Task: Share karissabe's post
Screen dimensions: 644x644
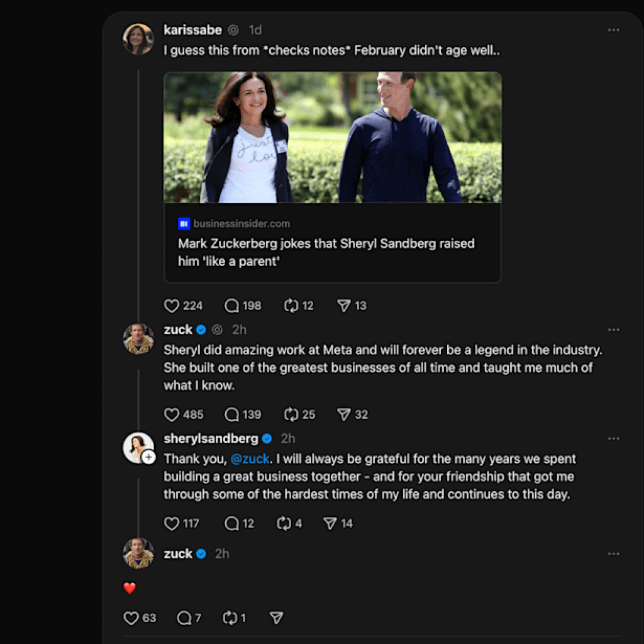Action: tap(345, 306)
